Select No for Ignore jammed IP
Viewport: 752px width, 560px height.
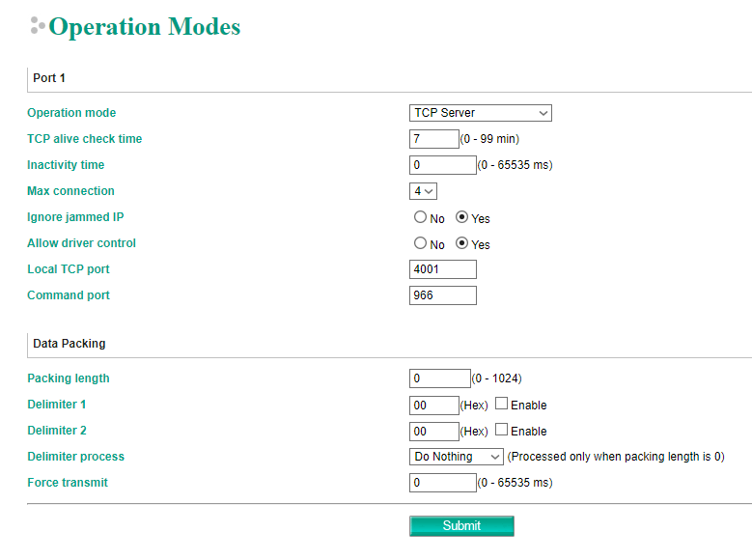pos(421,218)
